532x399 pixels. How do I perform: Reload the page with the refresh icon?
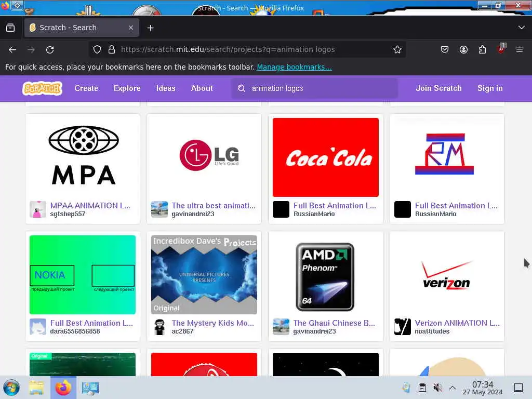tap(50, 50)
